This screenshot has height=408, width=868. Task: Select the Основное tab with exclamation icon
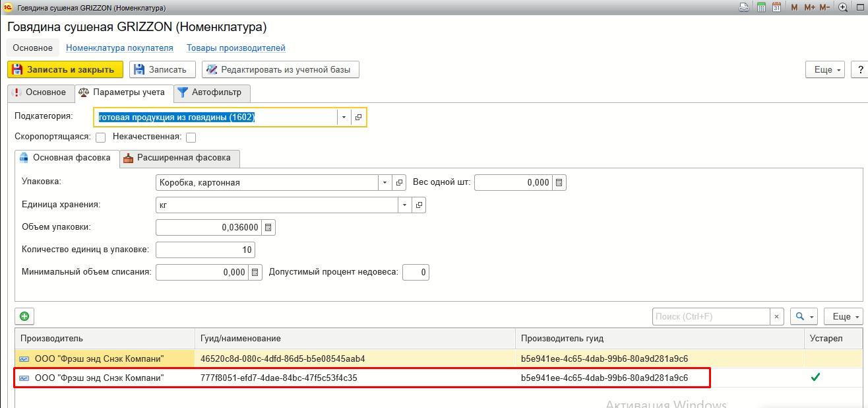pos(40,92)
